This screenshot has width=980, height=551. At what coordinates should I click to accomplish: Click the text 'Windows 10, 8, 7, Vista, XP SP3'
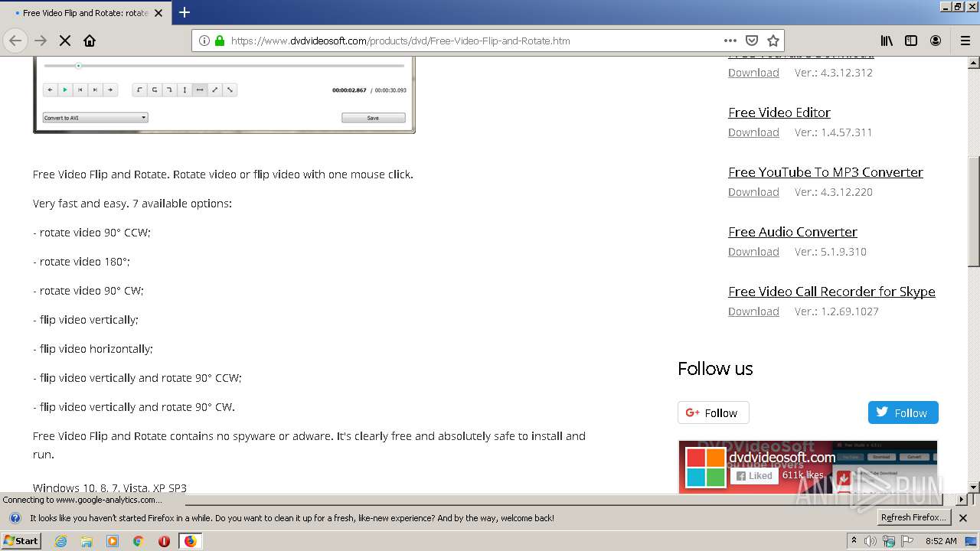point(109,488)
